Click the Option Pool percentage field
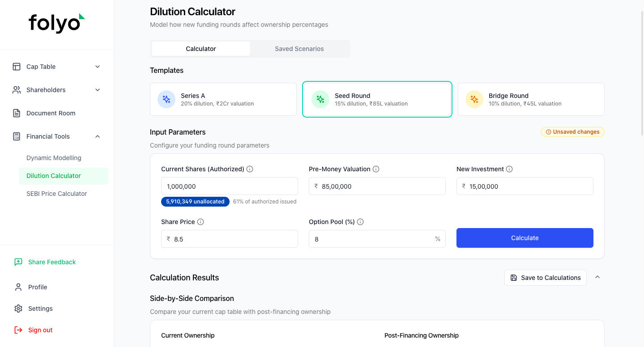 click(x=377, y=239)
